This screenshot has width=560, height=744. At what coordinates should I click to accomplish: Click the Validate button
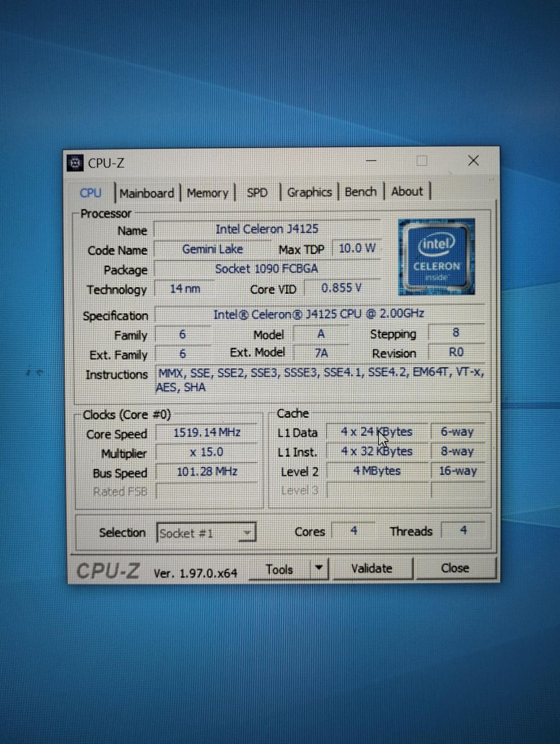pos(372,568)
